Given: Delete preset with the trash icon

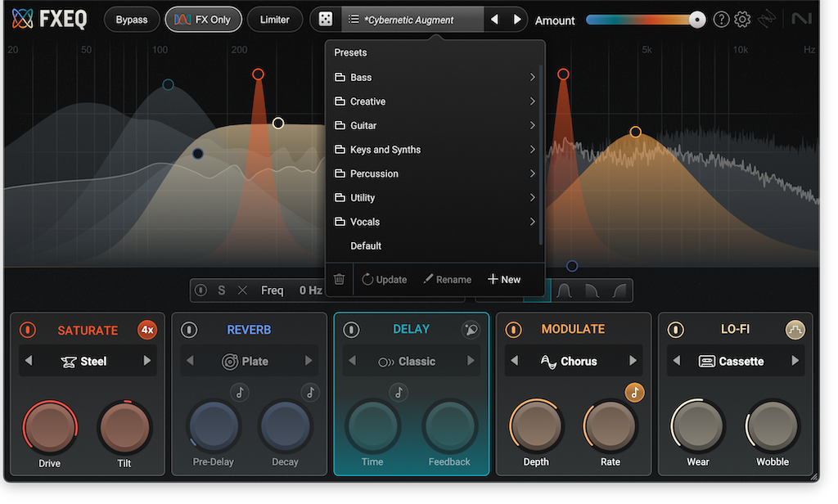Looking at the screenshot, I should click(339, 279).
